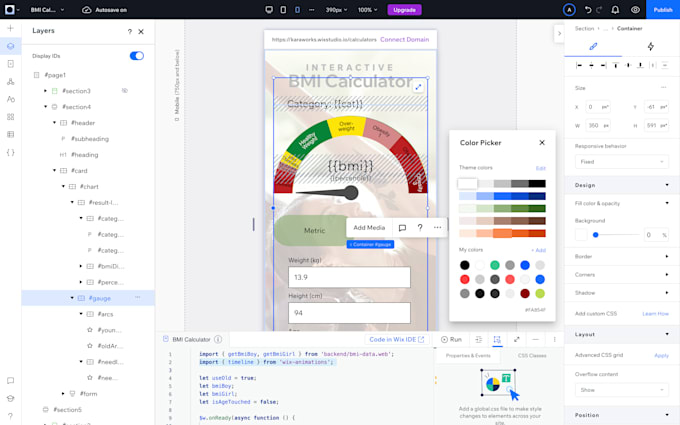
Task: Click the Undo arrow in top bar
Action: [x=588, y=10]
